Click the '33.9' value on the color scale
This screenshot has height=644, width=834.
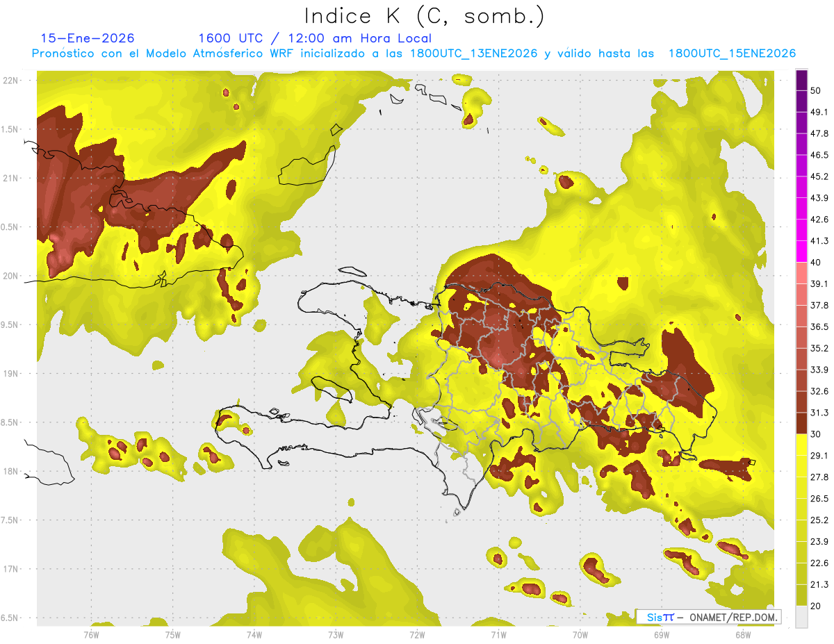(x=819, y=370)
